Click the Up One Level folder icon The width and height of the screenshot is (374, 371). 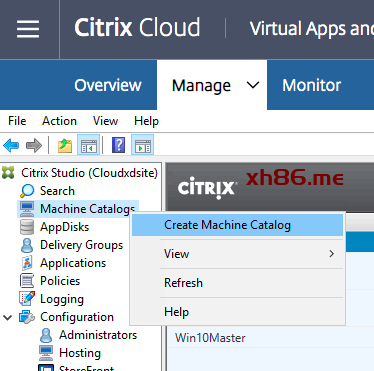tap(65, 146)
